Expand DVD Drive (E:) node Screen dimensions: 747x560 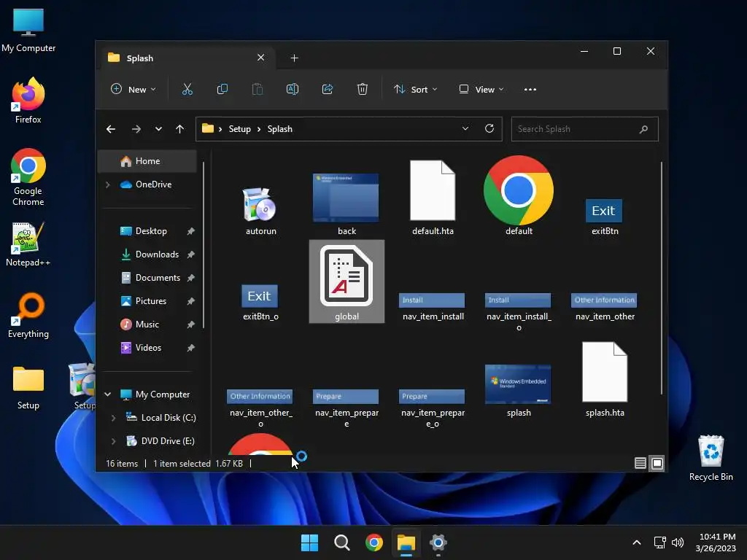[x=113, y=441]
